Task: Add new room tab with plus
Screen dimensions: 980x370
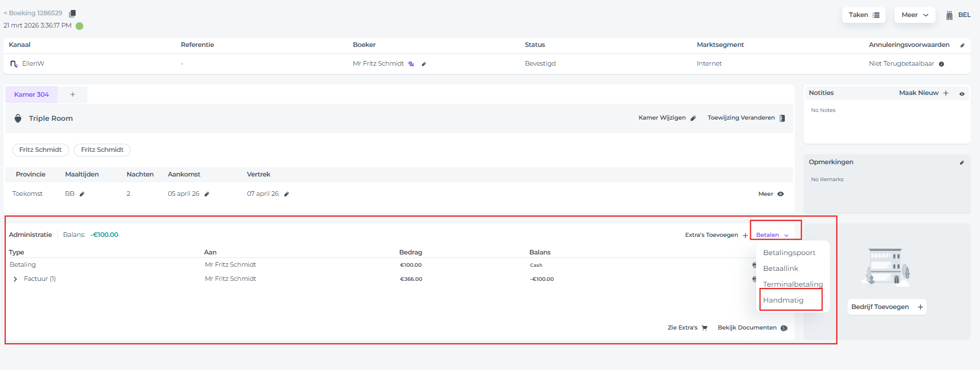Action: 73,94
